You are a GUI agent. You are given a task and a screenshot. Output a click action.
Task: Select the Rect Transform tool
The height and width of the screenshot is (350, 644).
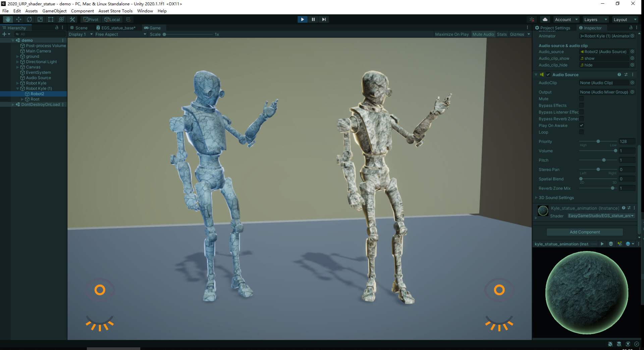point(51,19)
